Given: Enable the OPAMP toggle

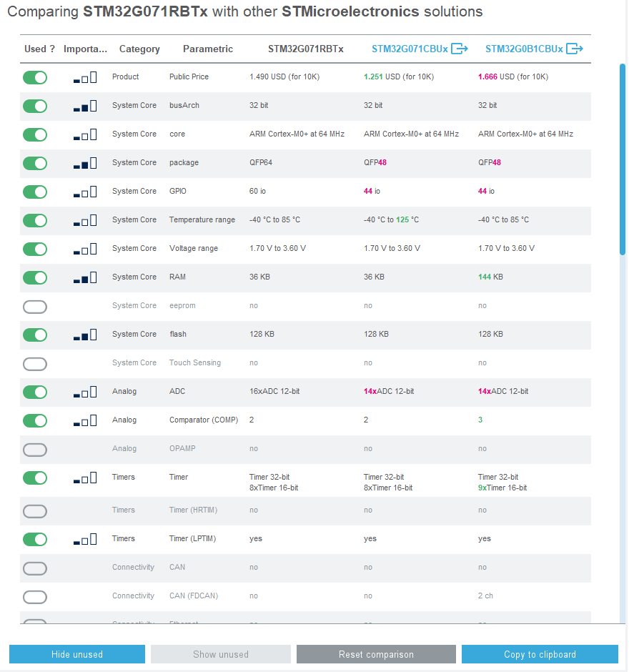Looking at the screenshot, I should [35, 450].
